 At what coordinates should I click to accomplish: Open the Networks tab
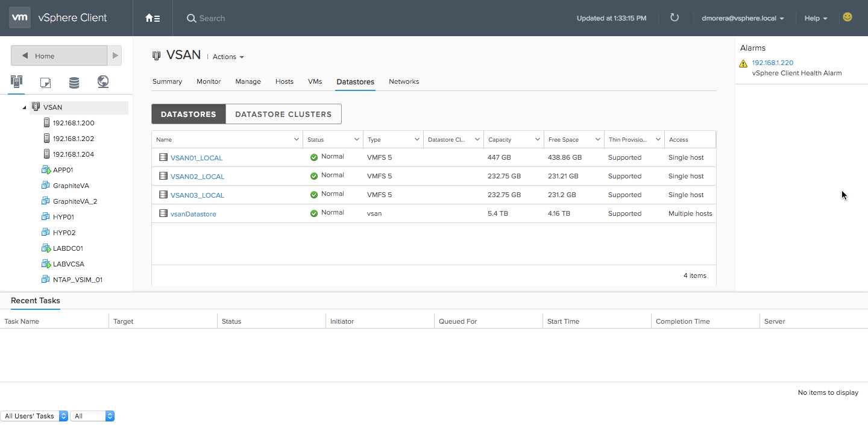[404, 81]
